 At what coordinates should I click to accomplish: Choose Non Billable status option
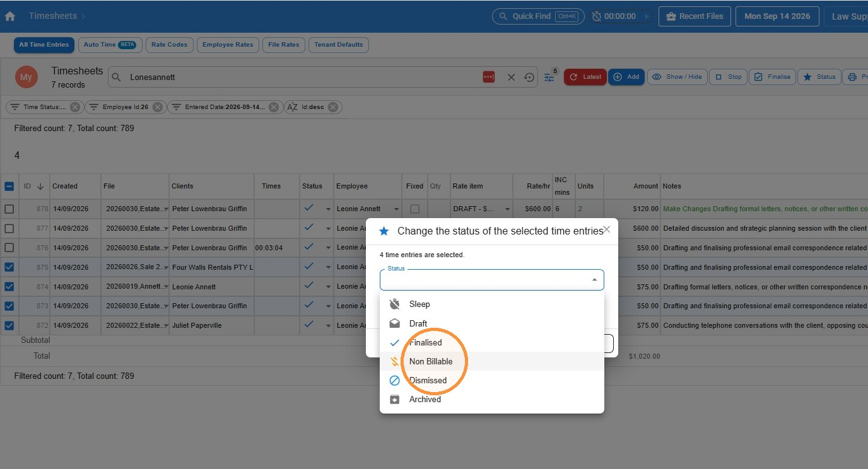click(x=492, y=361)
